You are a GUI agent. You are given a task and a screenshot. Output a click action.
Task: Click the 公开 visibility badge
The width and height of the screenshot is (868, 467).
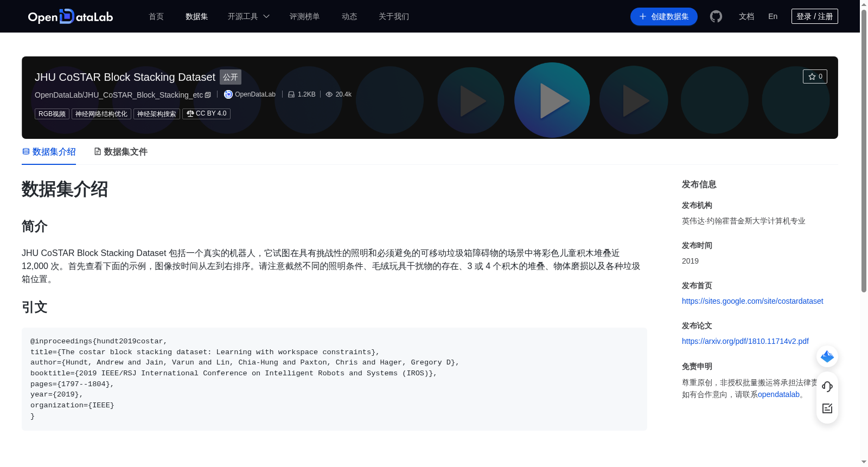231,77
